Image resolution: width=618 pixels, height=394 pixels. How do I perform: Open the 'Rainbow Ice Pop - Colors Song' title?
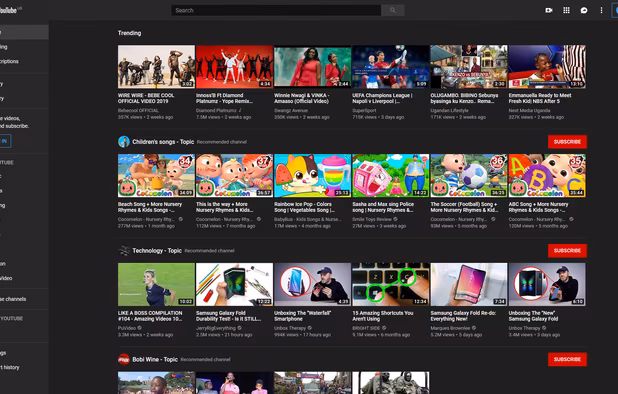click(x=304, y=207)
